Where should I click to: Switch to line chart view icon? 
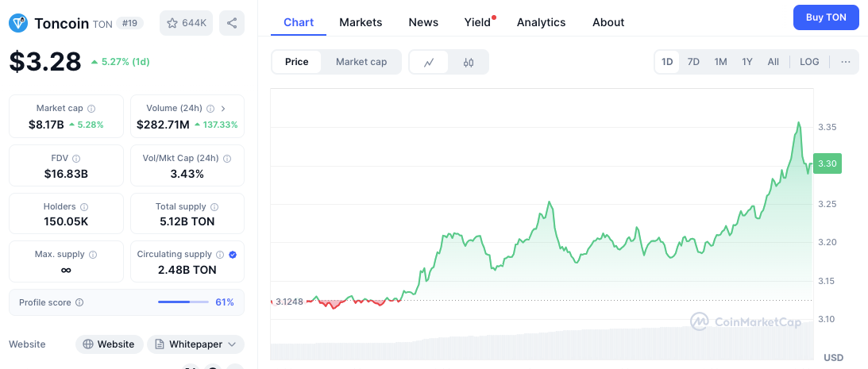click(429, 62)
